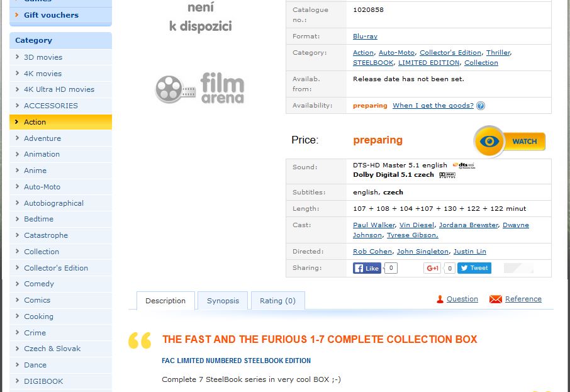Open the Catastrophe category
This screenshot has height=392, width=570.
(60, 235)
